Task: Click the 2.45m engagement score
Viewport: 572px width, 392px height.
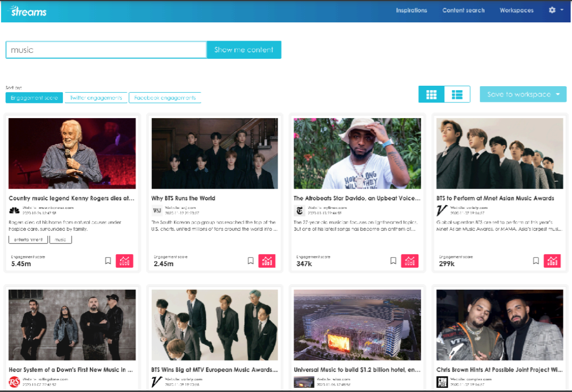Action: pyautogui.click(x=163, y=264)
